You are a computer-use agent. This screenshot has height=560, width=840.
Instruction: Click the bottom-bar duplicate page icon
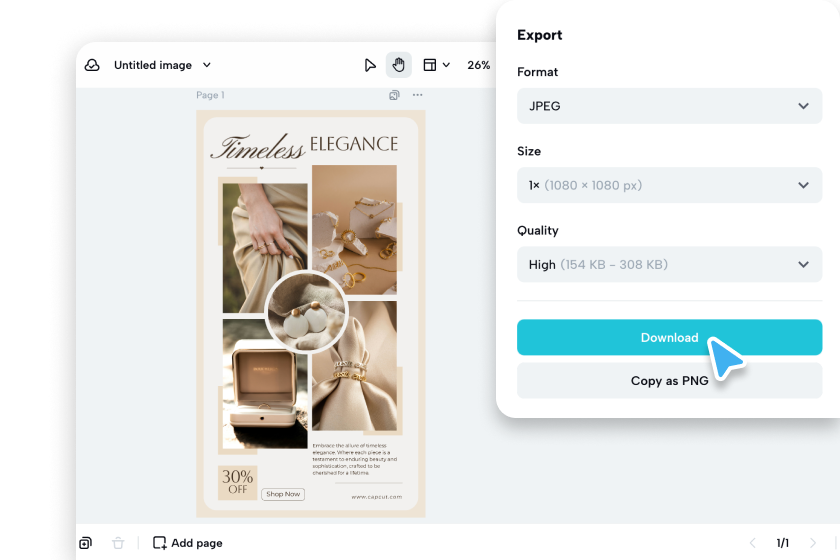(x=86, y=543)
